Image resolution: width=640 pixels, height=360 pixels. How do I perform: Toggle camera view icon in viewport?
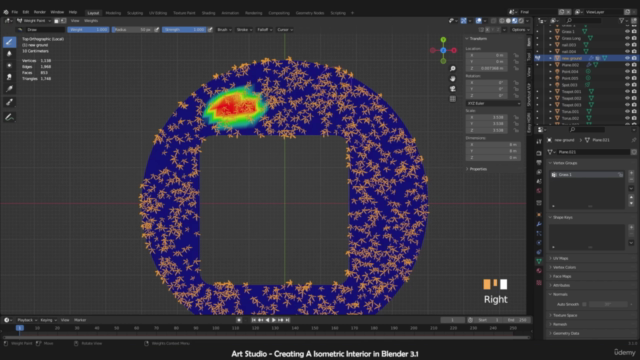[x=453, y=89]
